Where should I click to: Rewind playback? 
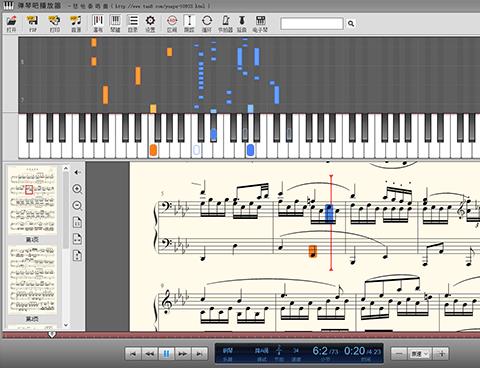[x=150, y=354]
